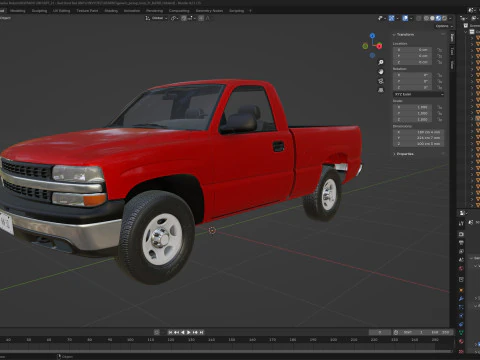Click the current frame number field
Viewport: 480px width, 360px height.
coord(380,332)
